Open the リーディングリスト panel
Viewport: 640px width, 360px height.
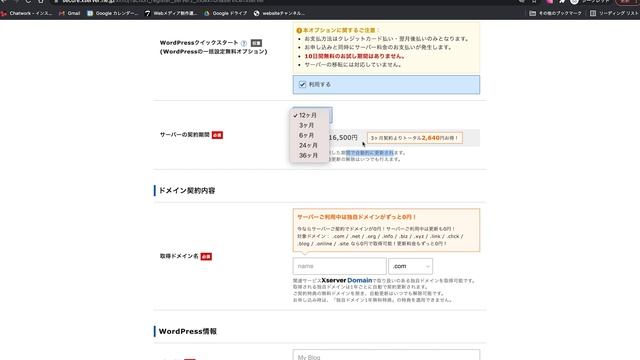(614, 13)
